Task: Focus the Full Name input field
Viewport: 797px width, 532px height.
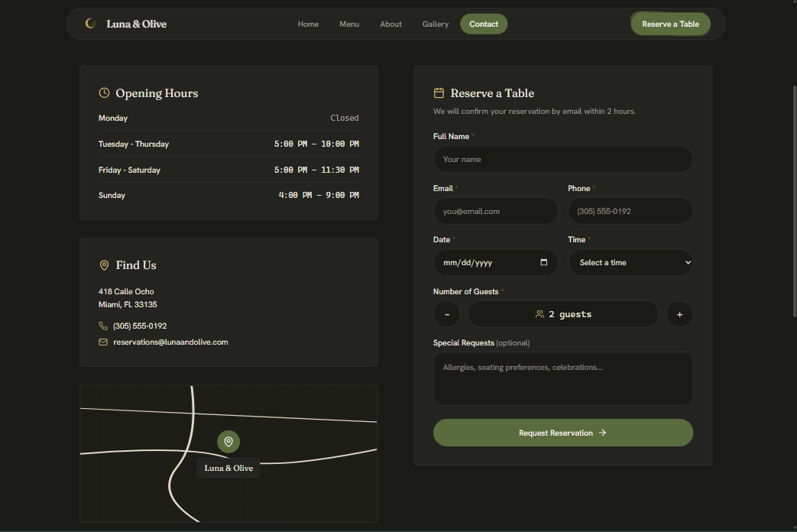Action: [x=563, y=159]
